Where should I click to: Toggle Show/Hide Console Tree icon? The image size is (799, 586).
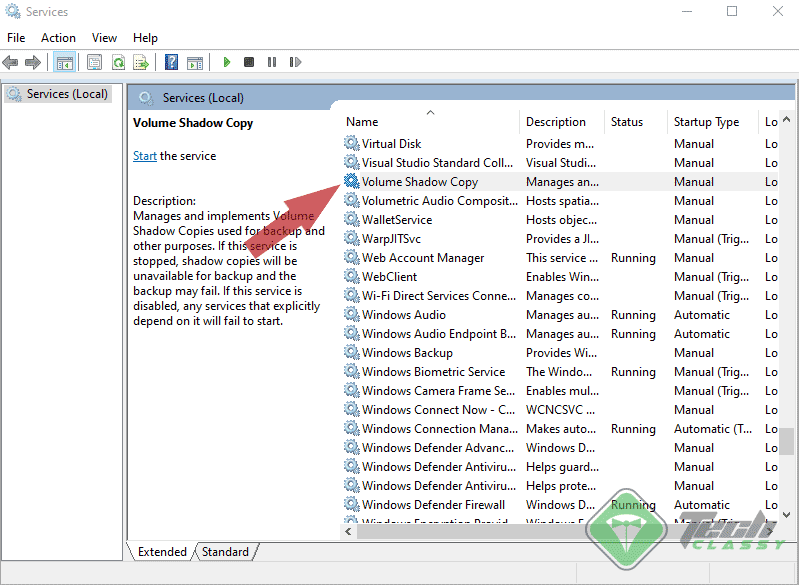point(65,62)
